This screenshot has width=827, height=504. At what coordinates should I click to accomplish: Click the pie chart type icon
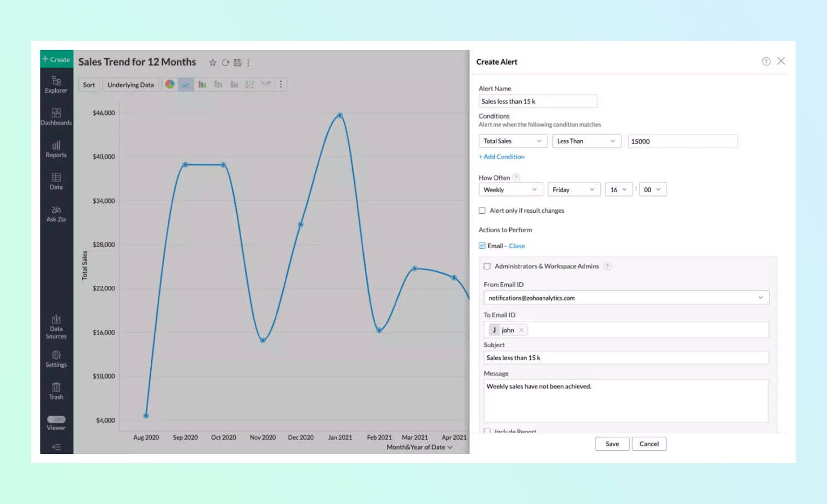[170, 85]
